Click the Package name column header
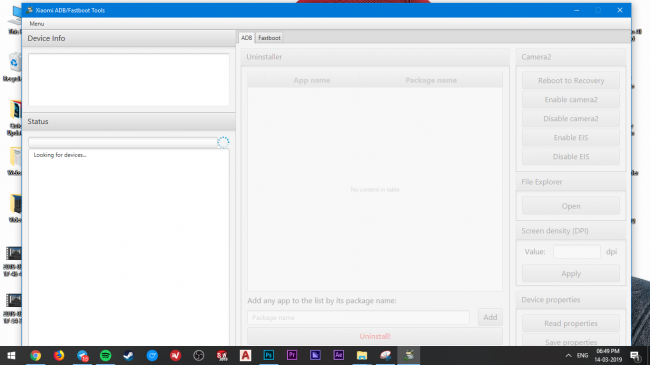 click(431, 80)
